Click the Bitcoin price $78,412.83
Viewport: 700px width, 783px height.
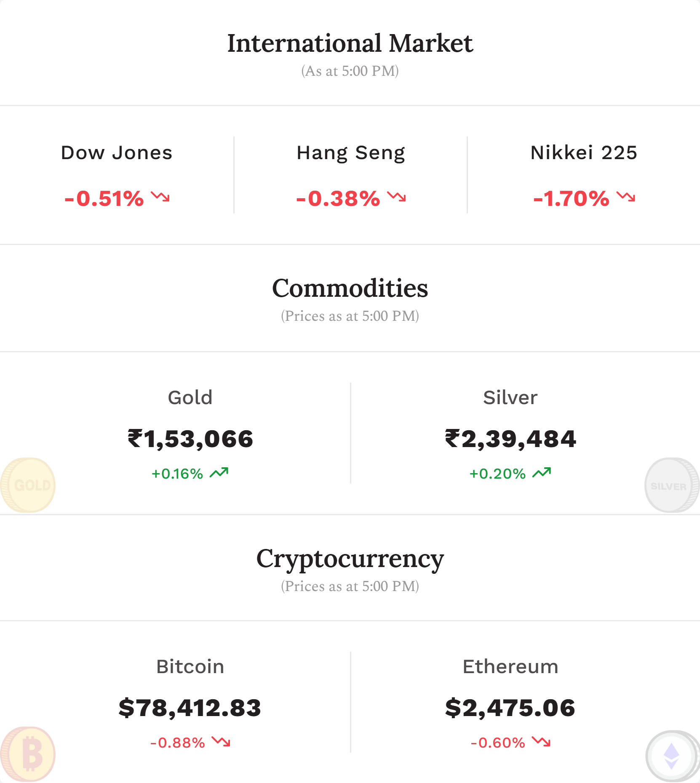point(190,708)
